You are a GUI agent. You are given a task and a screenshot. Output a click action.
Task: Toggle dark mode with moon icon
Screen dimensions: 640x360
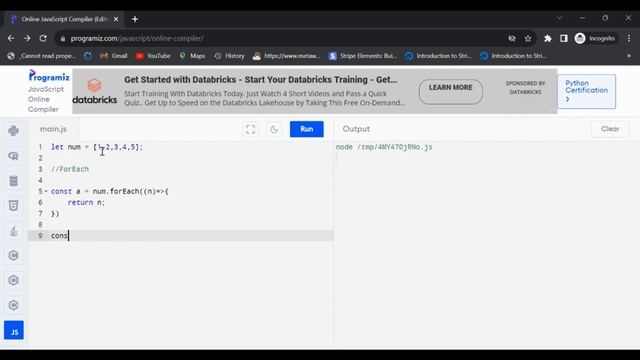pos(274,129)
